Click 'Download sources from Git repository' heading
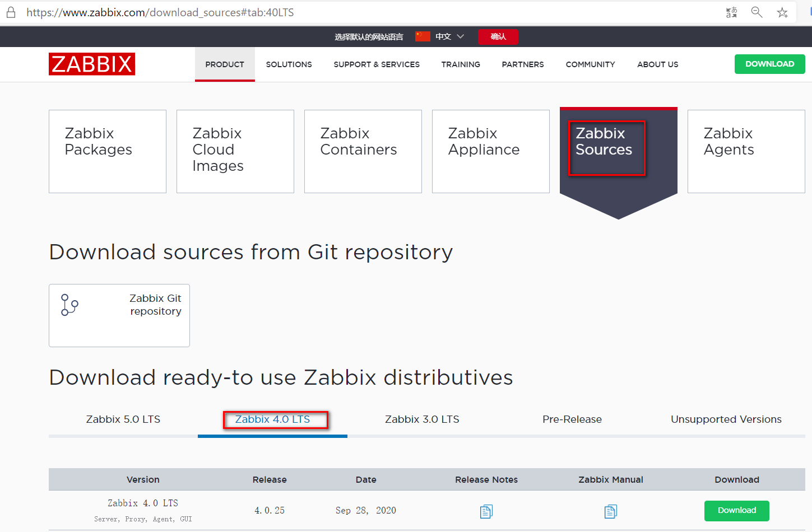The width and height of the screenshot is (812, 532). pos(251,253)
